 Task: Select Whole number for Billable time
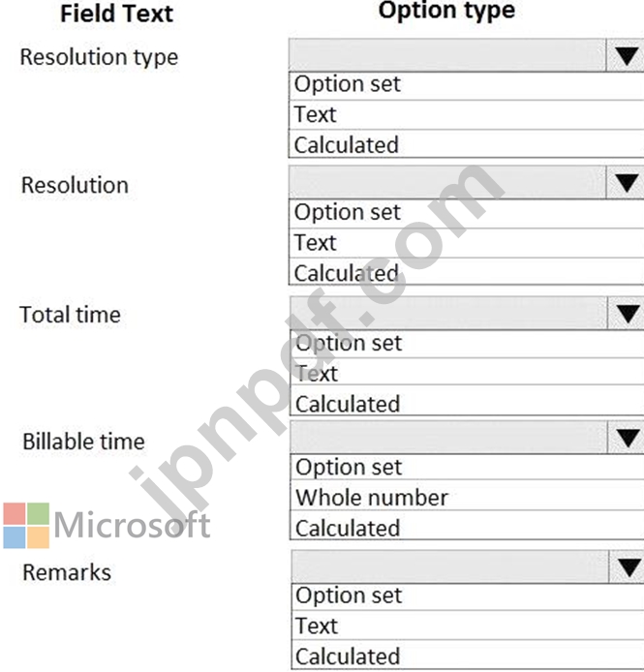(468, 495)
